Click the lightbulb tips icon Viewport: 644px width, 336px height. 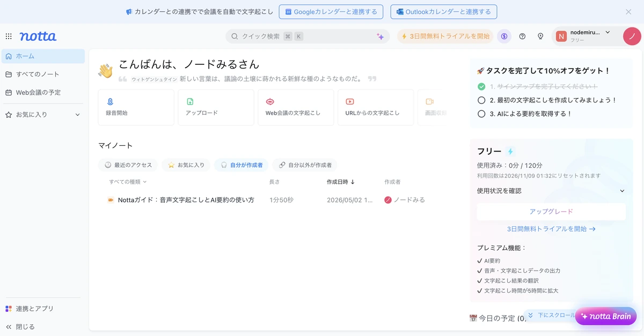pyautogui.click(x=540, y=36)
